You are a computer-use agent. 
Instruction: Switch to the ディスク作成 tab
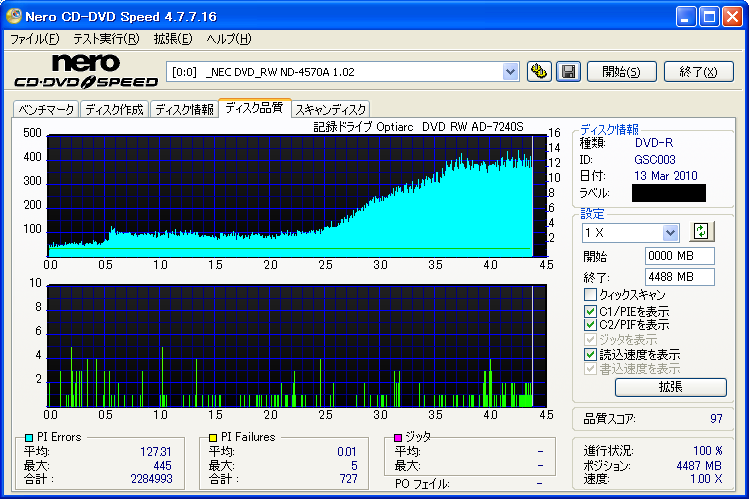[x=114, y=110]
